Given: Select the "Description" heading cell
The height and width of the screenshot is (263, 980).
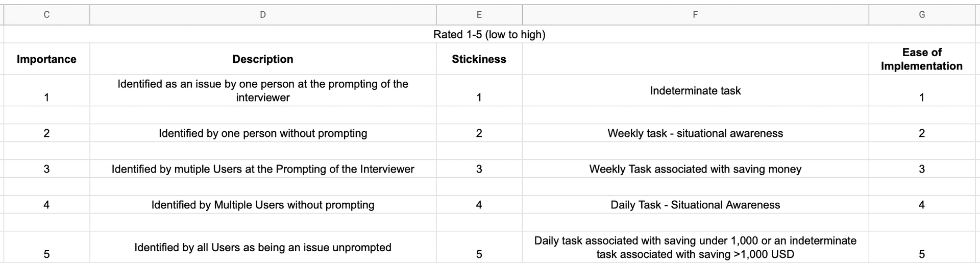Looking at the screenshot, I should coord(262,59).
